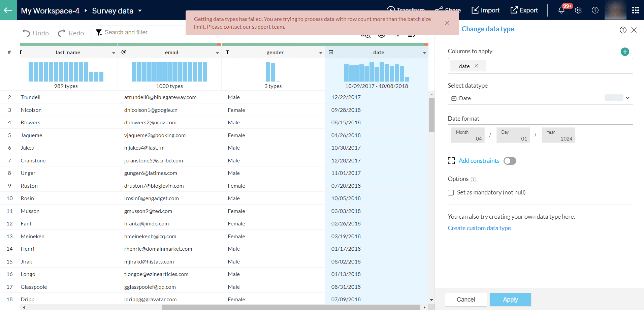This screenshot has width=644, height=310.
Task: Toggle the Add constraints switch
Action: tap(510, 161)
